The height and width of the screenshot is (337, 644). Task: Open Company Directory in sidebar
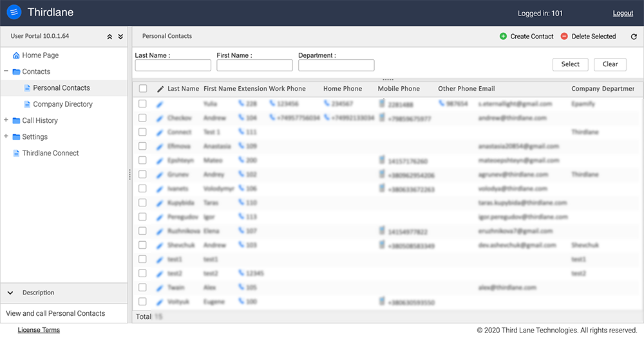(x=63, y=104)
